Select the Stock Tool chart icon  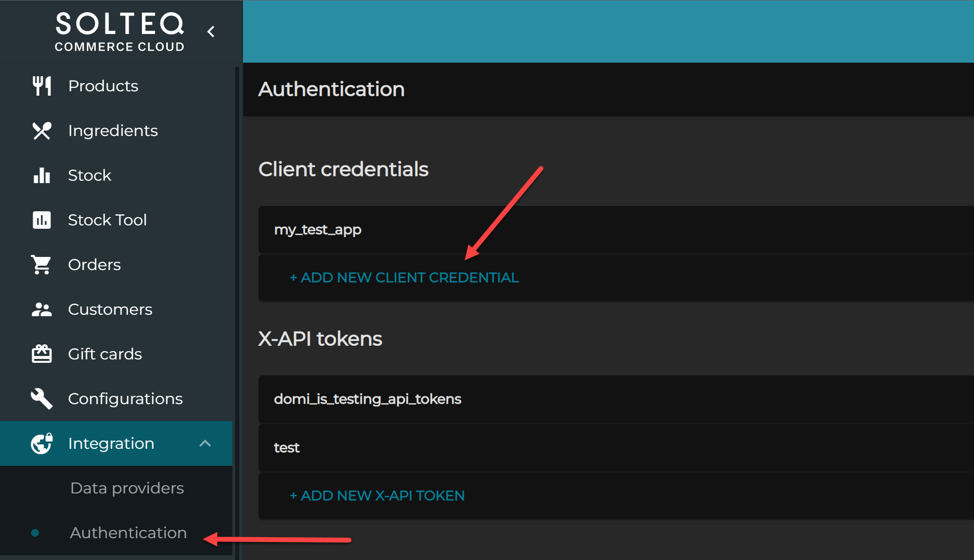(42, 220)
